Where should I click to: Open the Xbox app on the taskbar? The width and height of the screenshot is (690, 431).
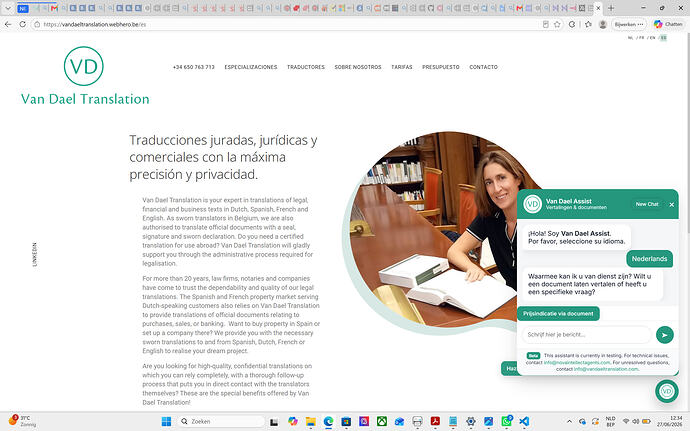click(x=382, y=421)
